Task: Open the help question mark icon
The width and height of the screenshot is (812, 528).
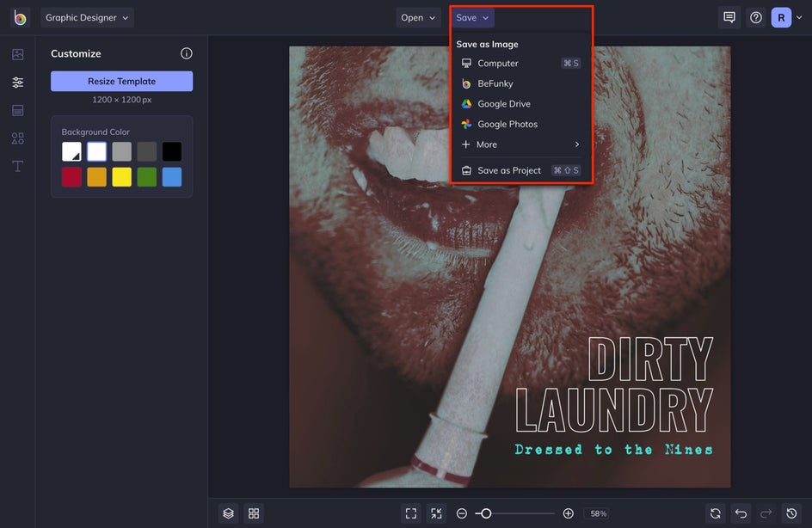Action: click(756, 17)
